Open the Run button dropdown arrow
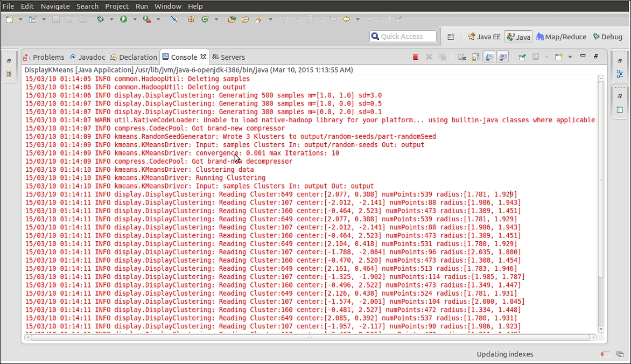The width and height of the screenshot is (631, 364). [x=135, y=18]
